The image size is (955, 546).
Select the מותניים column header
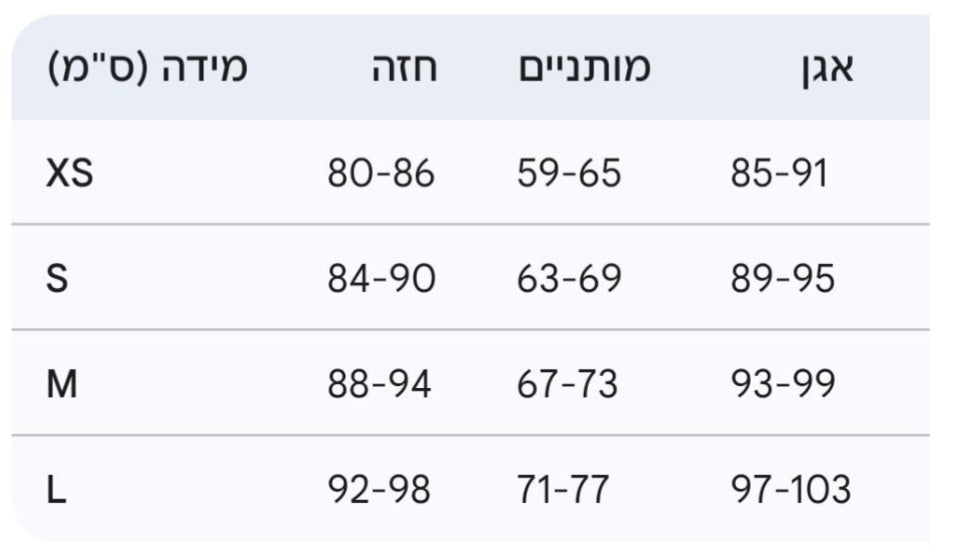click(584, 69)
